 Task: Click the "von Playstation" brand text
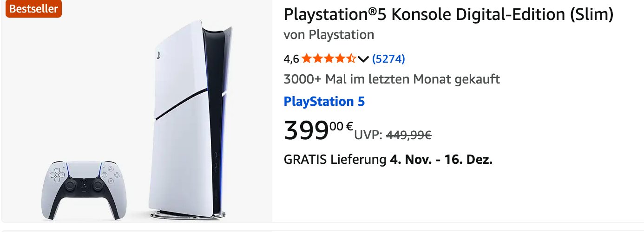tap(329, 35)
